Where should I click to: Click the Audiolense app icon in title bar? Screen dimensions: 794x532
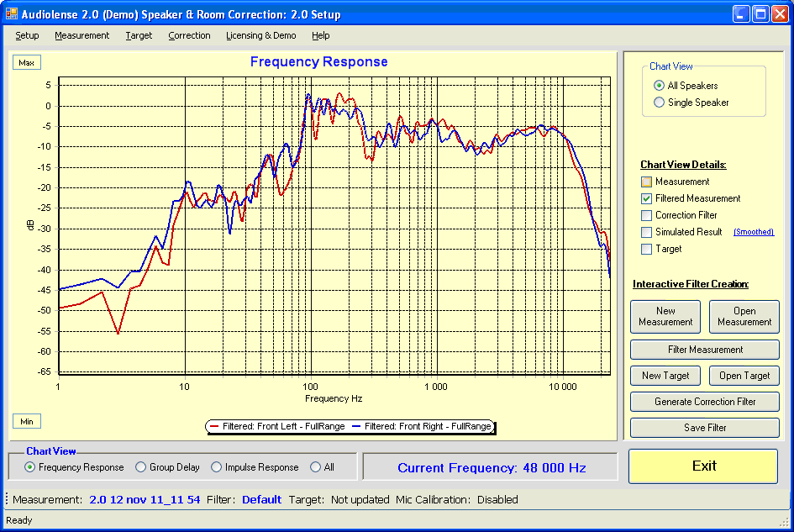12,13
